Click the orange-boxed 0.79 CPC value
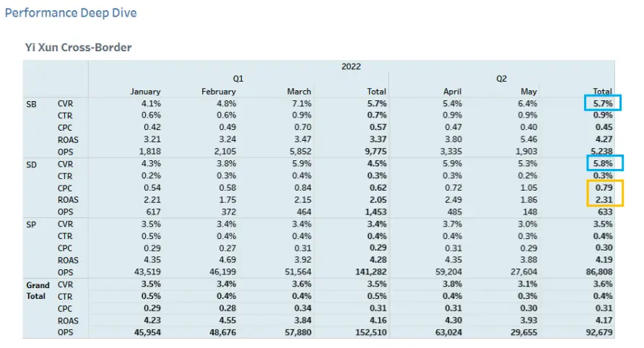Screen dimensions: 644x348 tap(603, 188)
